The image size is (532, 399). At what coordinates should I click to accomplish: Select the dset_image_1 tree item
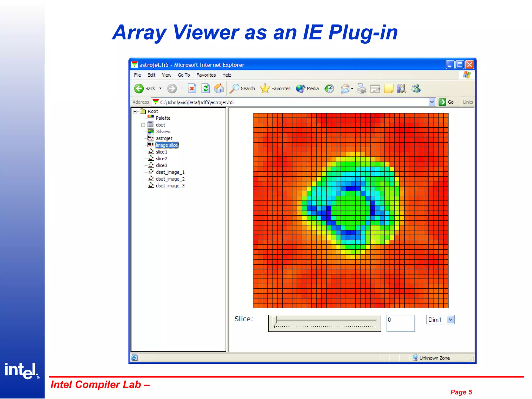(x=170, y=172)
